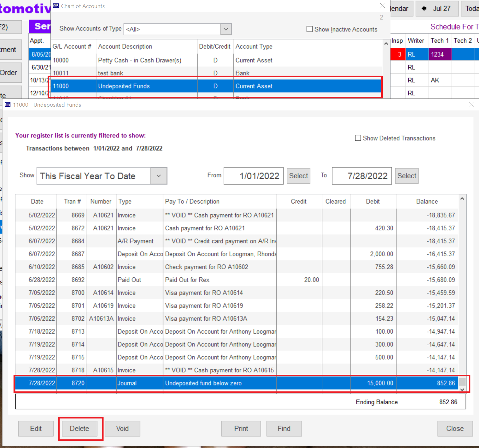Click the From date field 1/01/2022

coord(253,176)
